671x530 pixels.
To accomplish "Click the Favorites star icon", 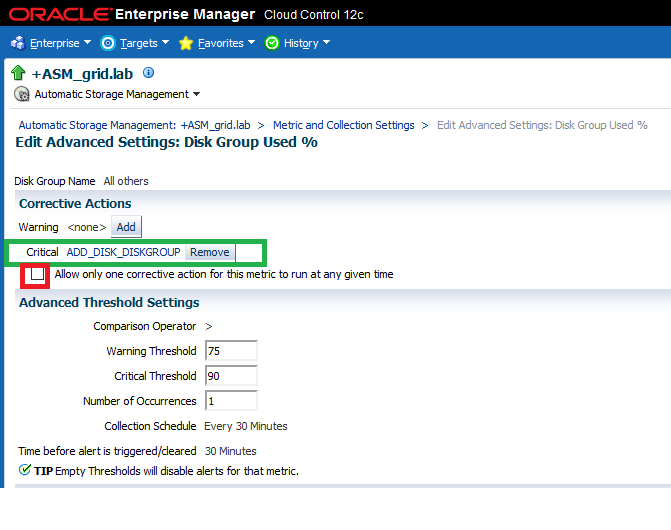I will click(x=186, y=43).
